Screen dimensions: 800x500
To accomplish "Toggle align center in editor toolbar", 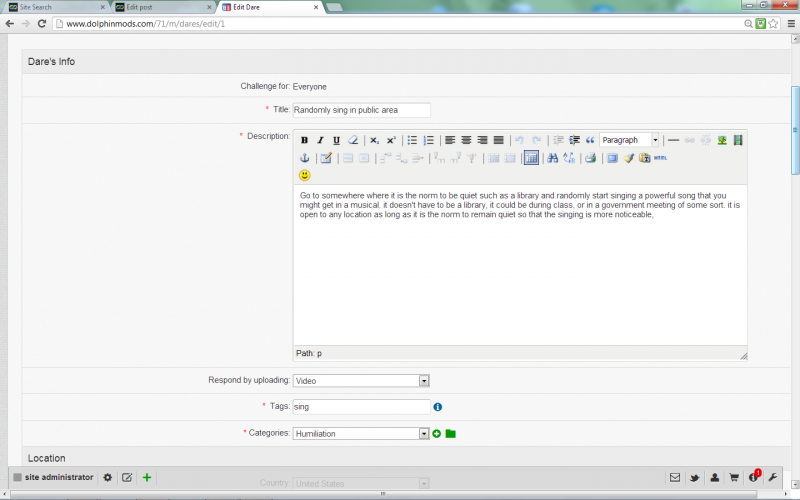I will 466,140.
